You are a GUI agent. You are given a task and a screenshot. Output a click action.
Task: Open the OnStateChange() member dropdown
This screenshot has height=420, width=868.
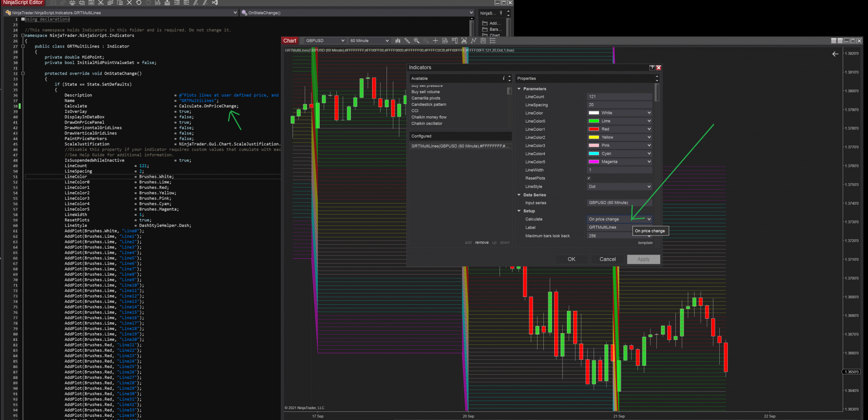pos(358,13)
